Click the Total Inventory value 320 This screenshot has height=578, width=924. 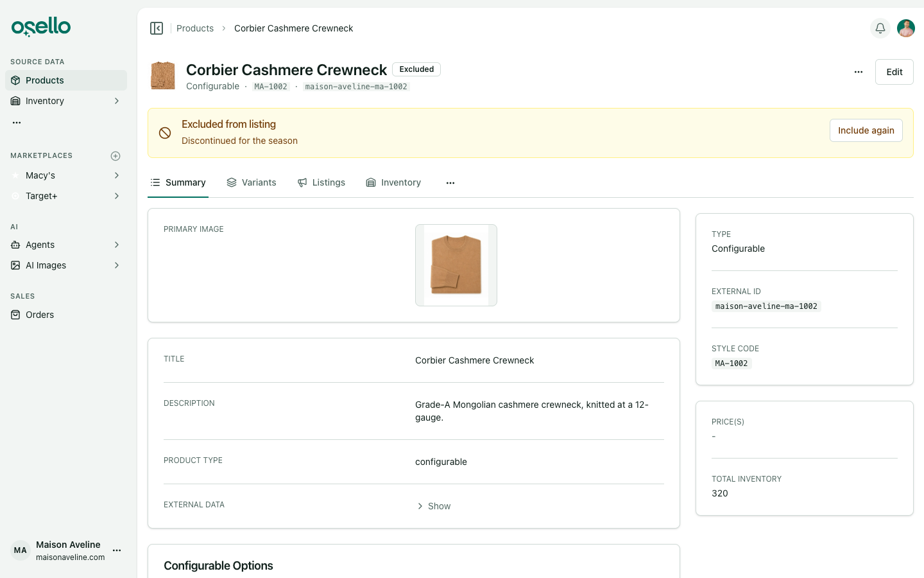[720, 493]
